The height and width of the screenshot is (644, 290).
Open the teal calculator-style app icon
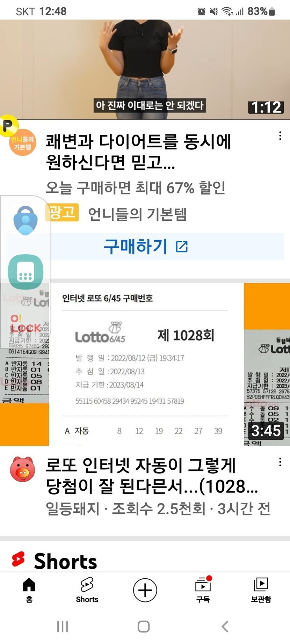coord(26,272)
